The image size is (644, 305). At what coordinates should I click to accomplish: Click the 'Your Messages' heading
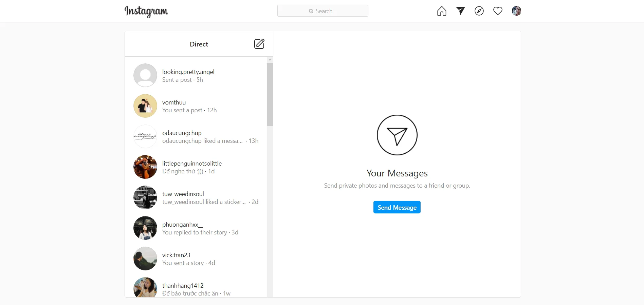point(397,173)
